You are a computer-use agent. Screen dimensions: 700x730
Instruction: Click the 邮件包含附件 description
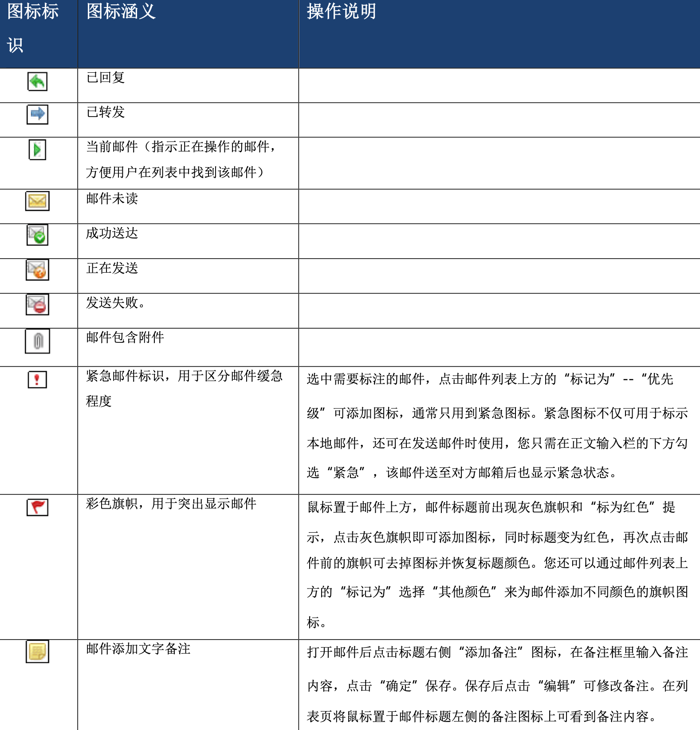[125, 338]
